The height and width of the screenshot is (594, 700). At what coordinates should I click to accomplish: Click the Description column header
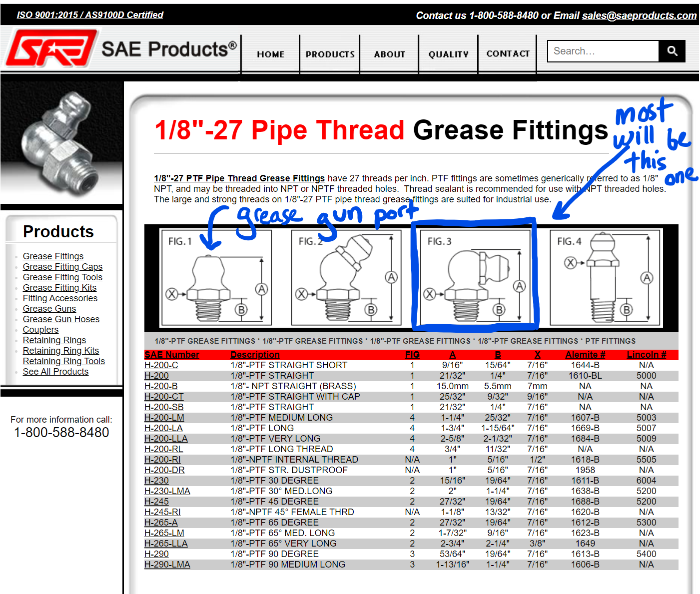click(x=255, y=355)
